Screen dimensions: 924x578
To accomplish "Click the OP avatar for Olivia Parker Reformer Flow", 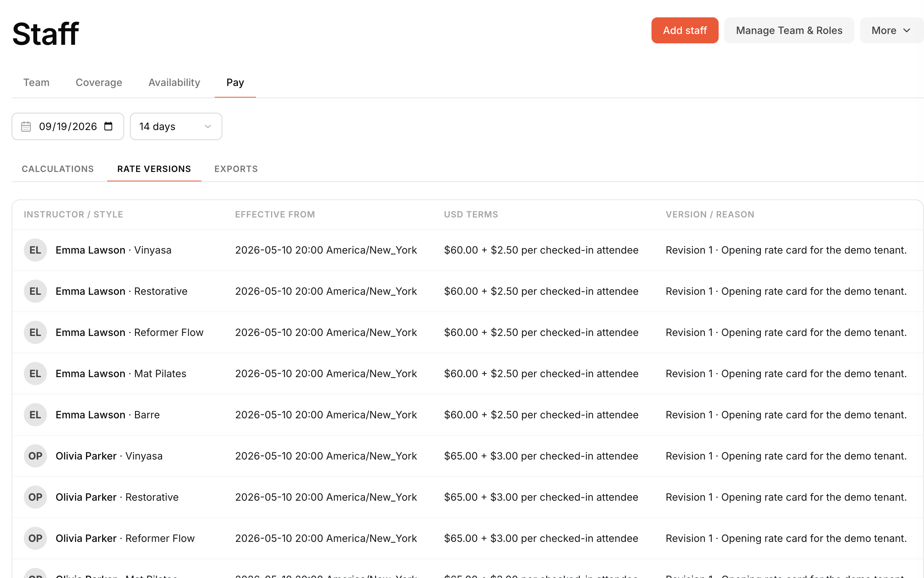I will [x=35, y=538].
